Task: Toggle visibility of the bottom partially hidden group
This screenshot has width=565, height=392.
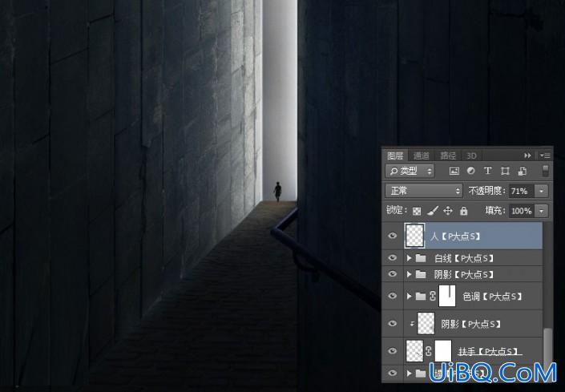Action: point(392,374)
